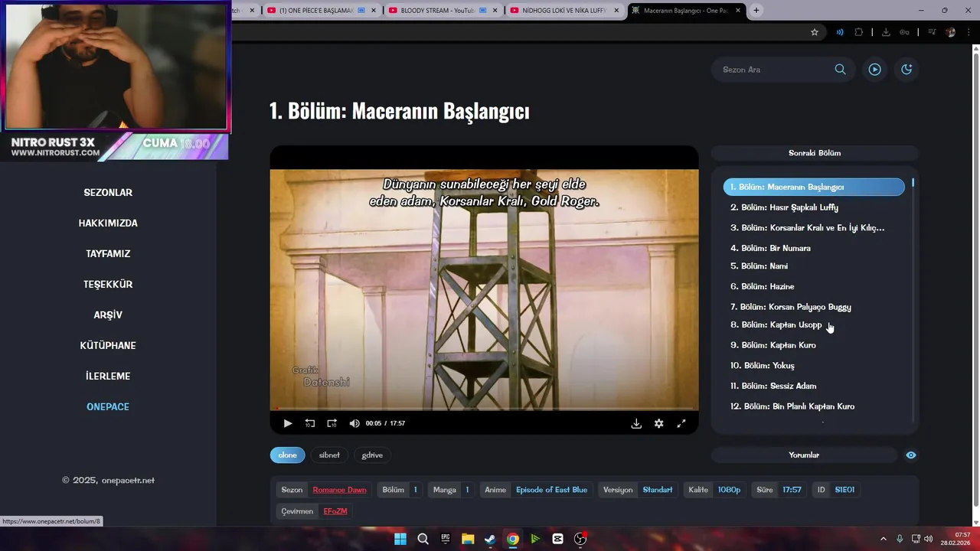Image resolution: width=980 pixels, height=551 pixels.
Task: Select 6. Bölüm: Hazine
Action: (x=814, y=286)
